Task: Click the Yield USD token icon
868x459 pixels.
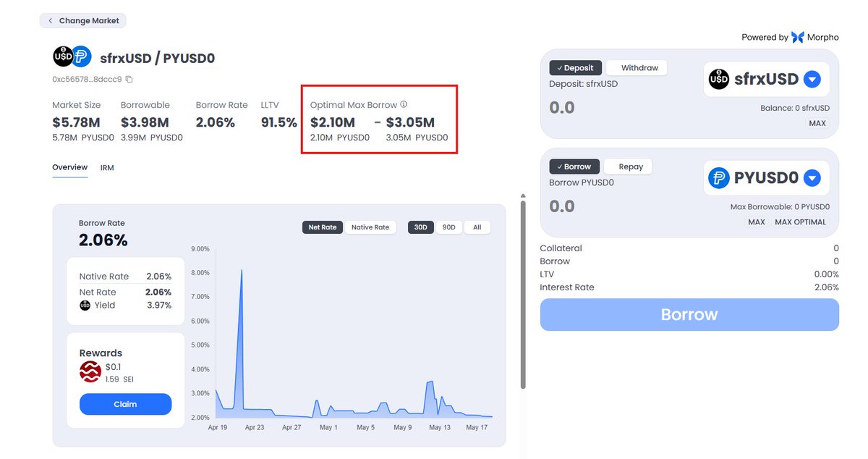Action: (85, 306)
